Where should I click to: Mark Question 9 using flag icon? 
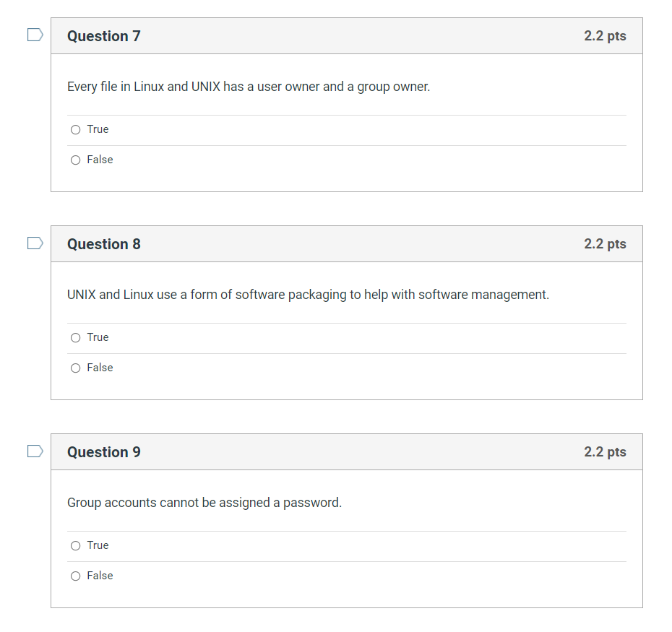click(x=35, y=451)
